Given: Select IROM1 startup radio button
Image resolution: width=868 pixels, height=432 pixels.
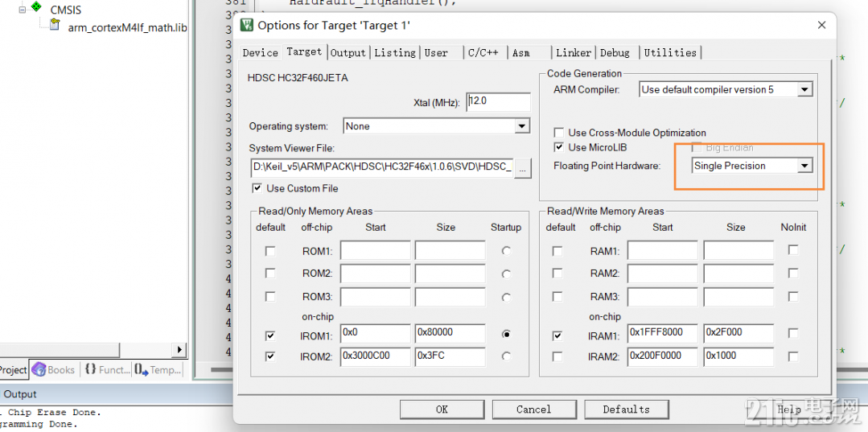Looking at the screenshot, I should tap(506, 335).
